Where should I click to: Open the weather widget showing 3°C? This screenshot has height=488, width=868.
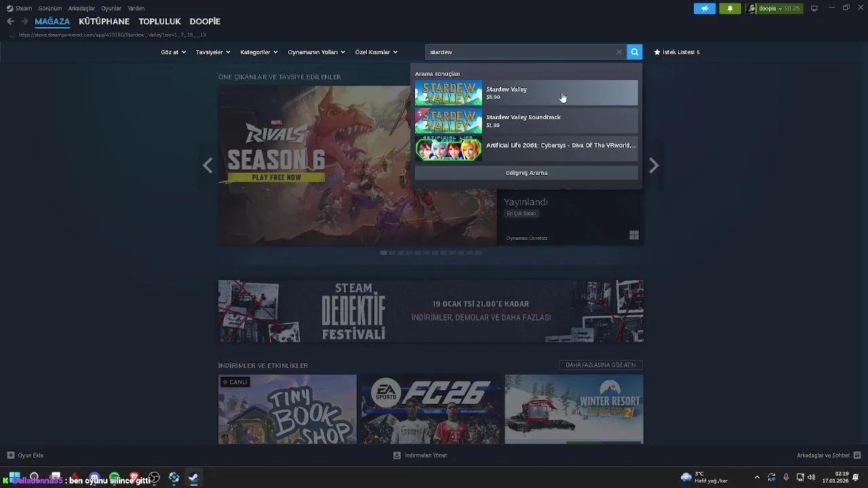coord(704,477)
